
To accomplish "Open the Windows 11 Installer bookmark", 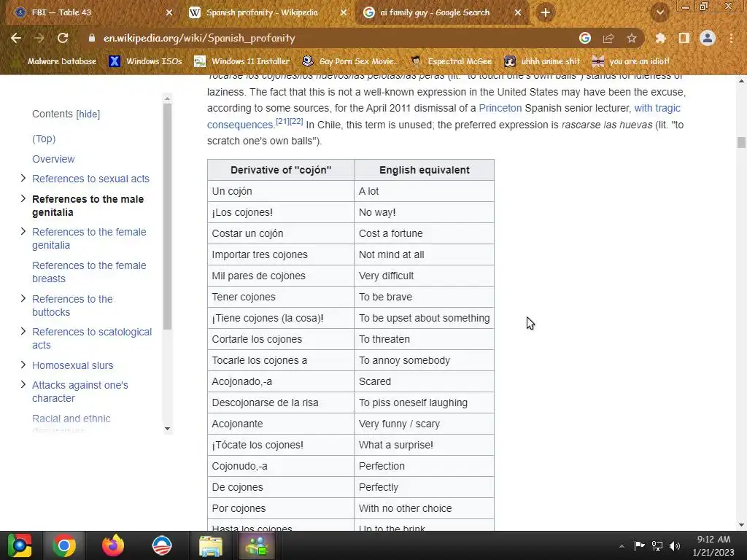I will pos(242,61).
